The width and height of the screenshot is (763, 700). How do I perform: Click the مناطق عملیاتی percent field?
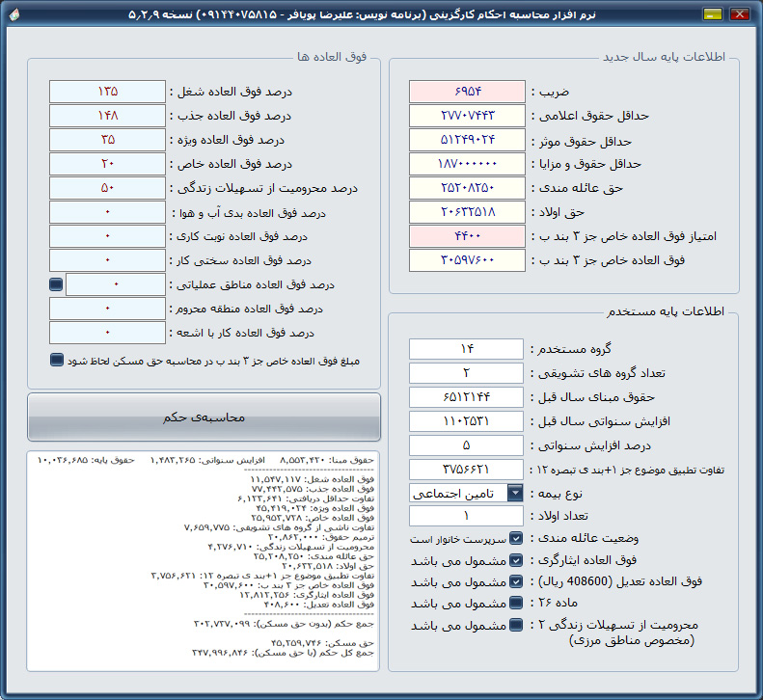point(116,284)
